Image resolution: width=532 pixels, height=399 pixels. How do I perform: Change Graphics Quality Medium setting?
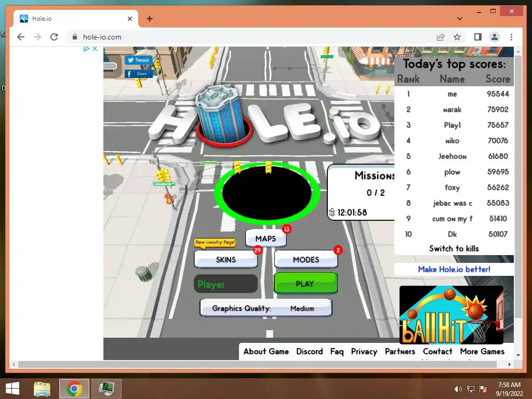[x=265, y=308]
